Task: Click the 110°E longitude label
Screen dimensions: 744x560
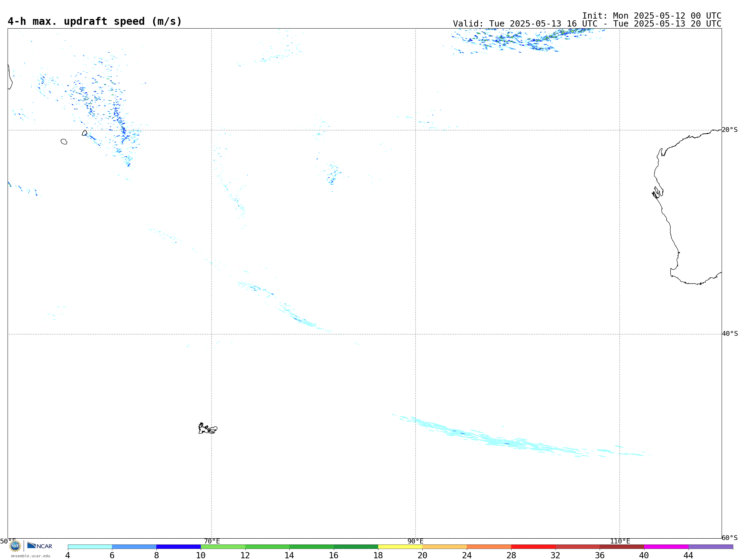Action: coord(620,541)
